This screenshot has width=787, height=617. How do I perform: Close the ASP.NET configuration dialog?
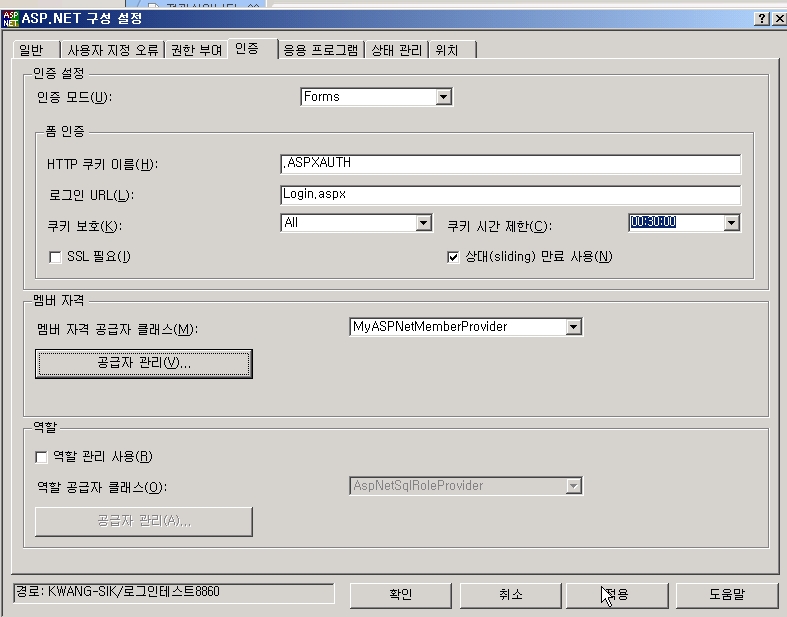[779, 19]
